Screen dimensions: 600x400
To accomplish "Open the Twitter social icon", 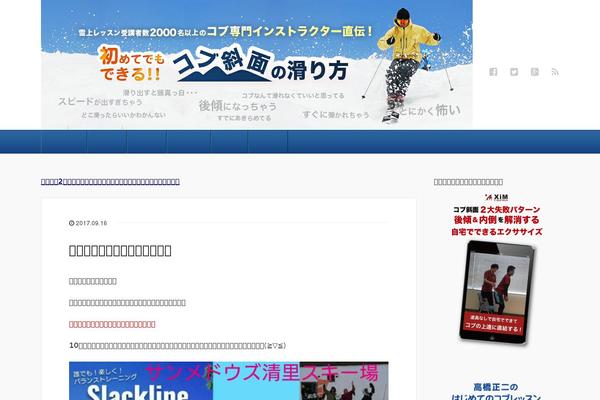I will pyautogui.click(x=514, y=72).
